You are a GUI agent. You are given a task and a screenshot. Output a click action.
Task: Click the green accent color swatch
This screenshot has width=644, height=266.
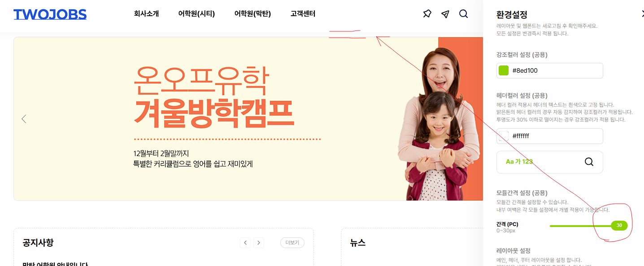tap(504, 70)
